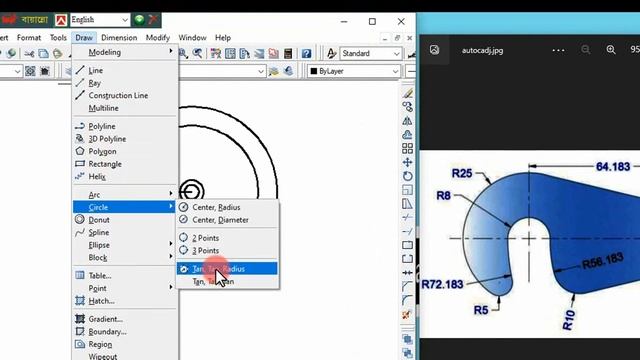
Task: Open the DesignCenter icon
Action: (230, 53)
